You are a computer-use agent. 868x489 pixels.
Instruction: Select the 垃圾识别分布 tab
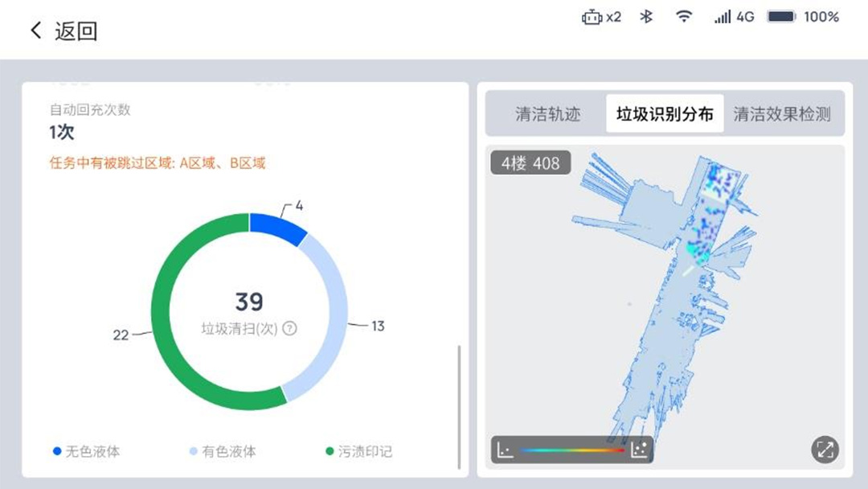(665, 114)
